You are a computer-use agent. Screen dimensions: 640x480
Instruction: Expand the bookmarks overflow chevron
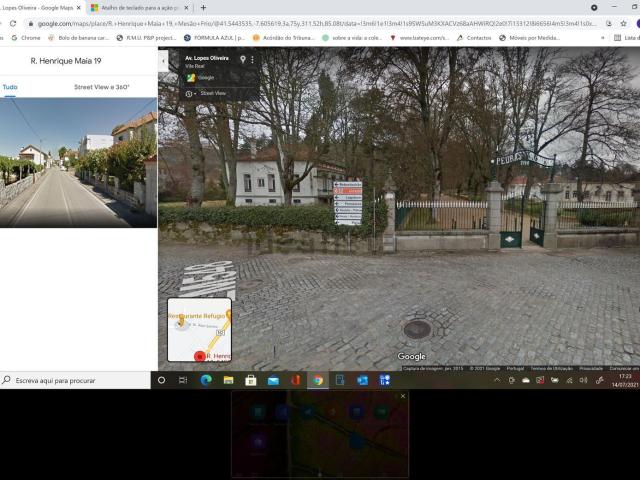(602, 38)
